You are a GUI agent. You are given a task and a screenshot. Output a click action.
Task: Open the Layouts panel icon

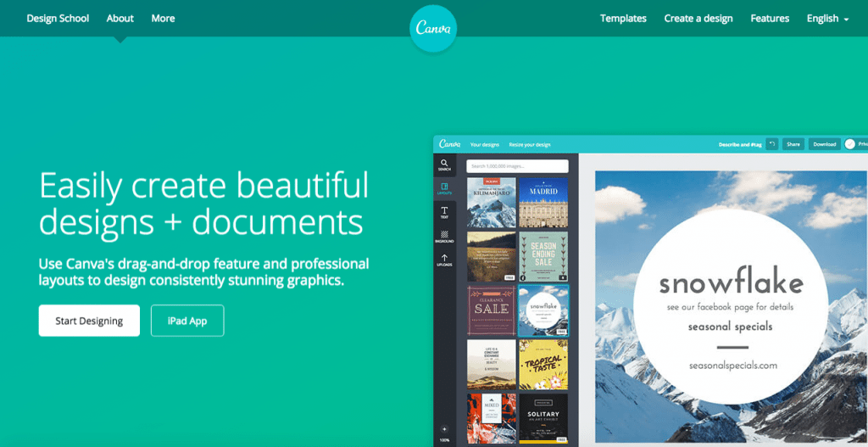444,189
